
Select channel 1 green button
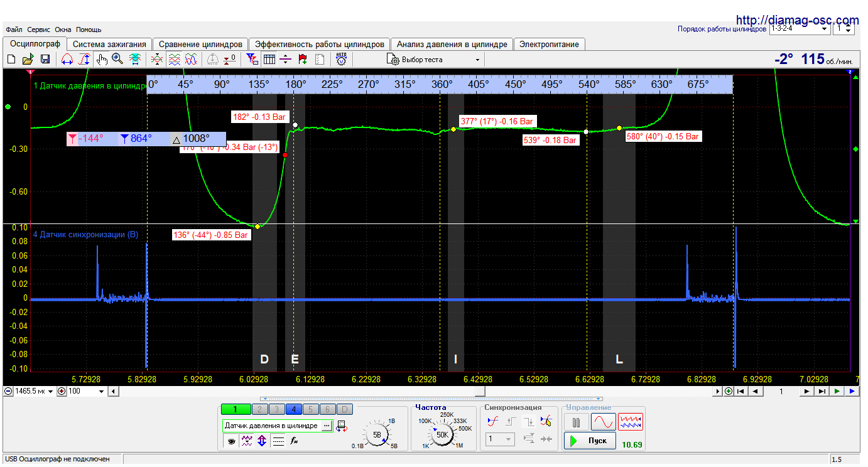pos(236,409)
